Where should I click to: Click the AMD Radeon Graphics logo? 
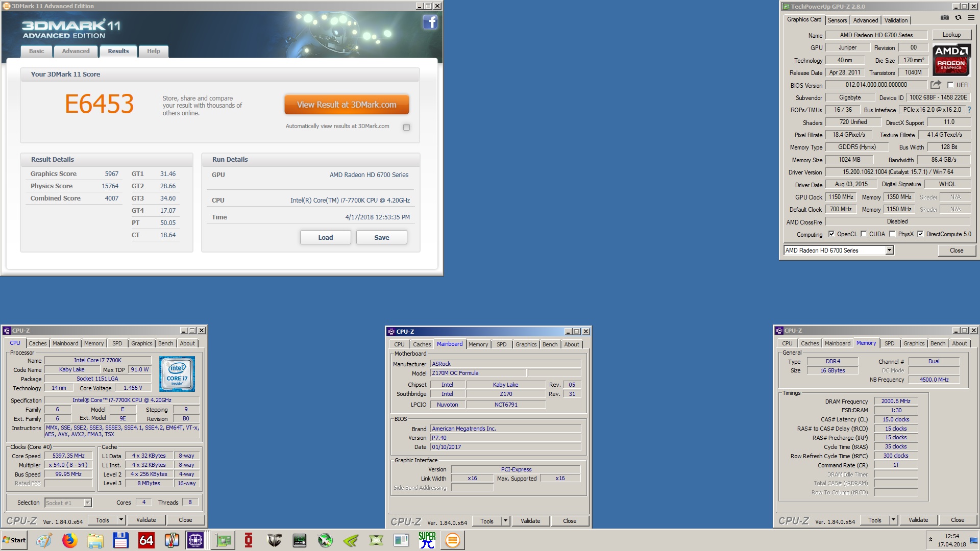coord(951,60)
